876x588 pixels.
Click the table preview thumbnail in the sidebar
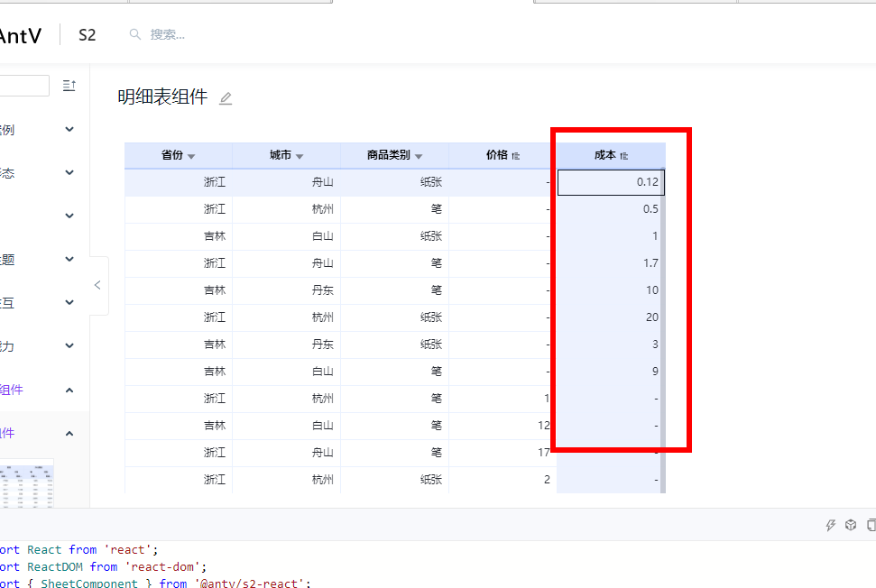point(27,480)
